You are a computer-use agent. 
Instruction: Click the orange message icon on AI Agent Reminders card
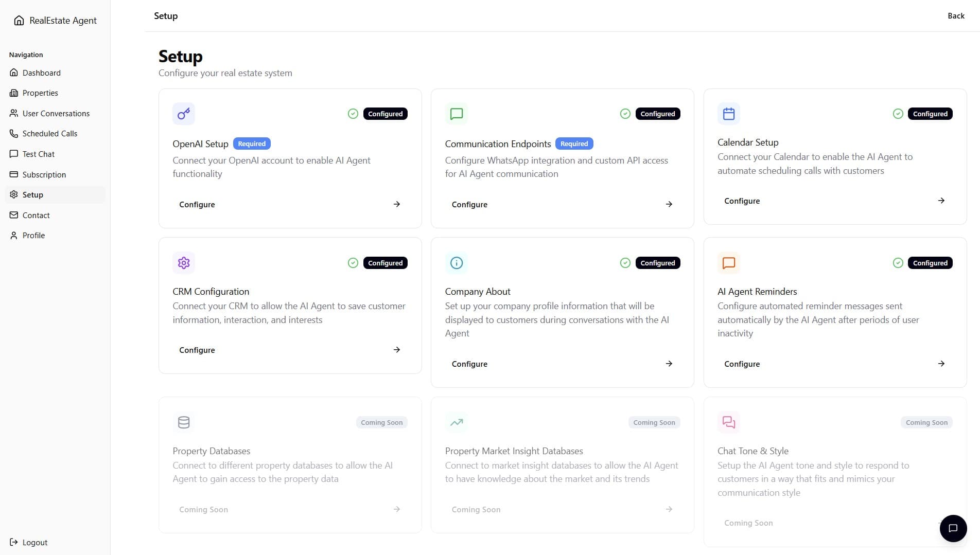click(729, 263)
